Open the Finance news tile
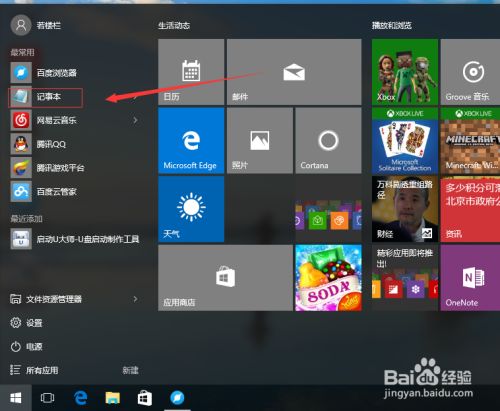This screenshot has width=500, height=411. click(x=405, y=209)
